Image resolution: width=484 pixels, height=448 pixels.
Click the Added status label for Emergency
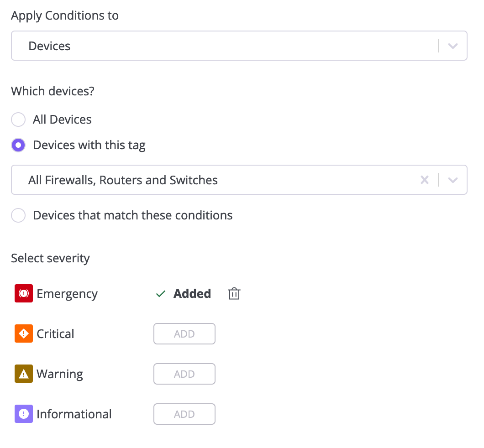[192, 293]
